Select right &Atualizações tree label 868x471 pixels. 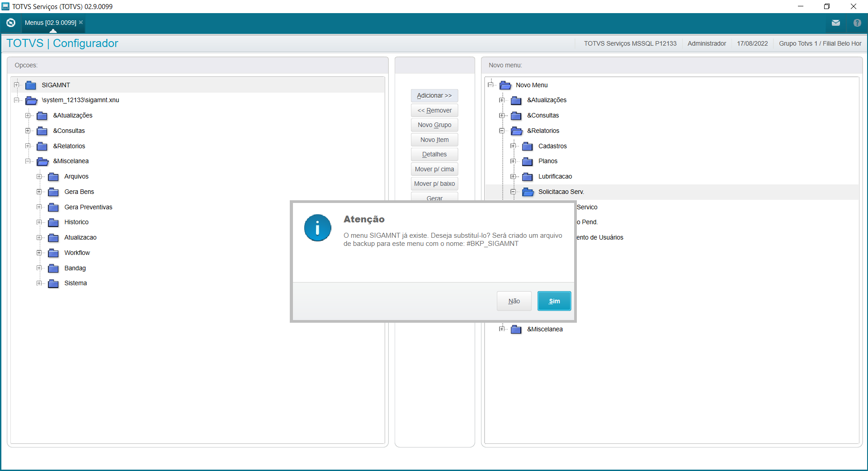pos(547,100)
